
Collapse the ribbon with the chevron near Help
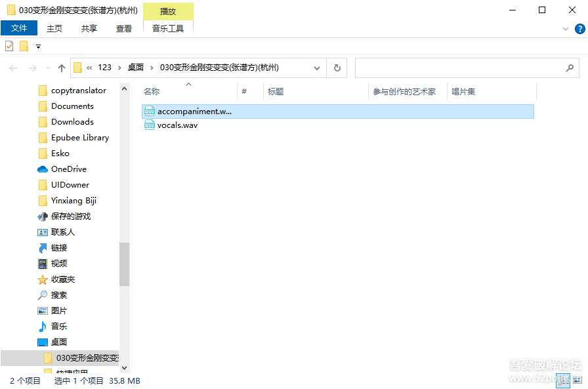(x=566, y=28)
